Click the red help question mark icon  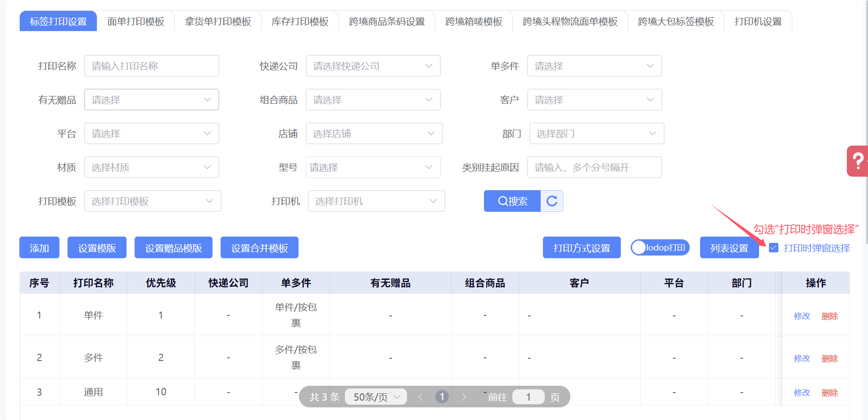858,161
